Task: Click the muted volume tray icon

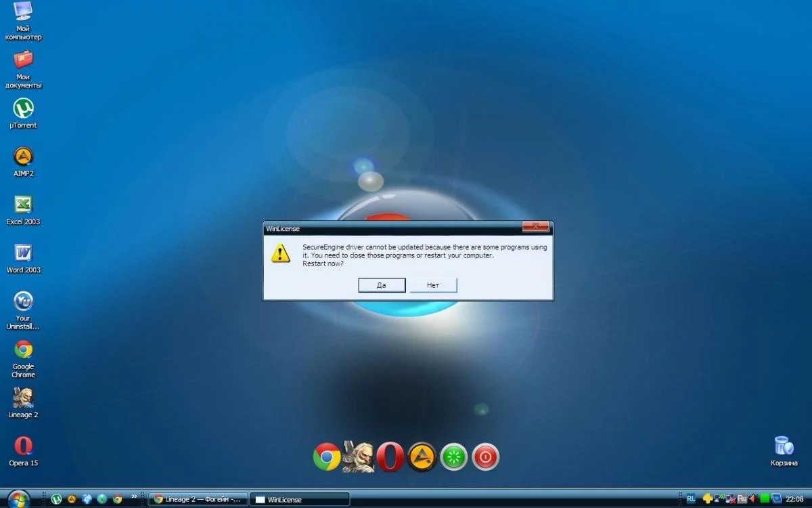Action: 753,499
